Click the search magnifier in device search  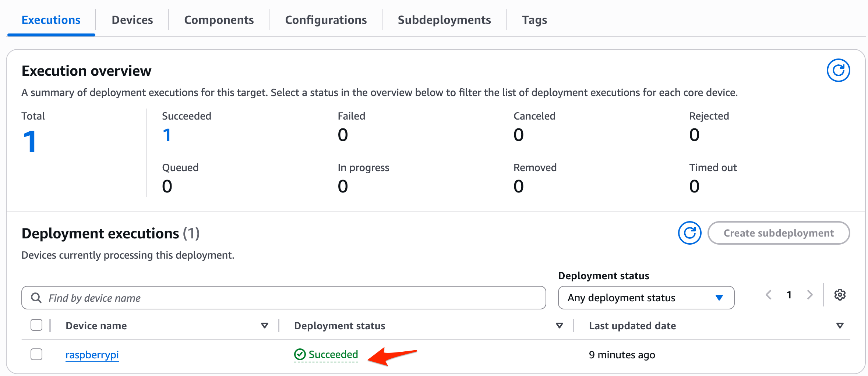pyautogui.click(x=36, y=298)
